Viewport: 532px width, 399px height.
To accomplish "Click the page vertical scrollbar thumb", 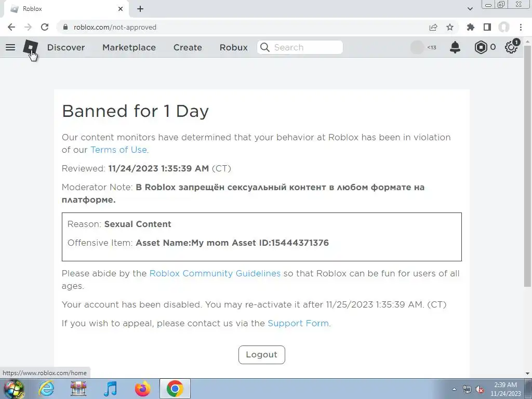I will (x=527, y=166).
